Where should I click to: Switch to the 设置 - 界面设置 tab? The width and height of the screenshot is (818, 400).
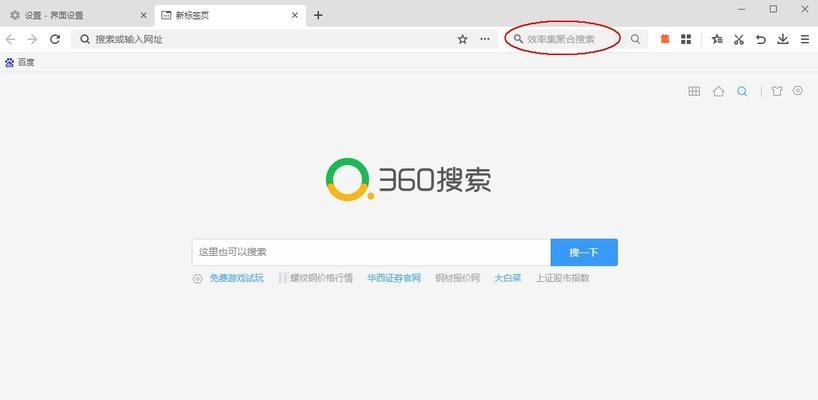click(x=76, y=15)
